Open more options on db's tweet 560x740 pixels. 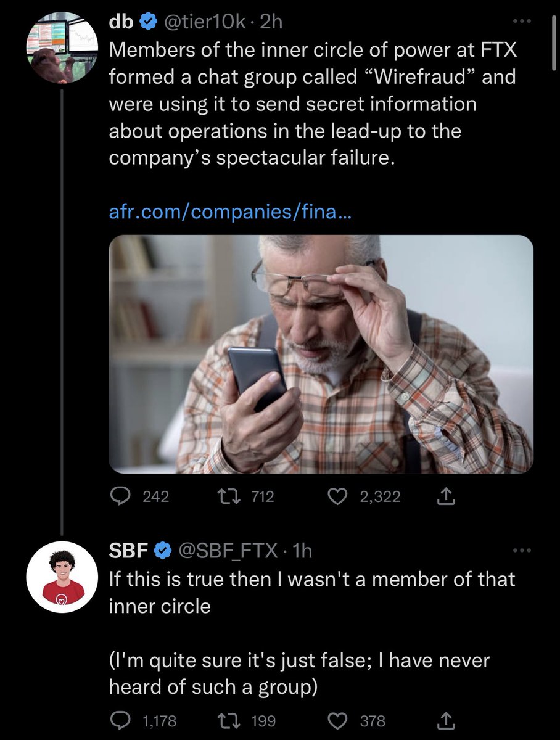[522, 22]
